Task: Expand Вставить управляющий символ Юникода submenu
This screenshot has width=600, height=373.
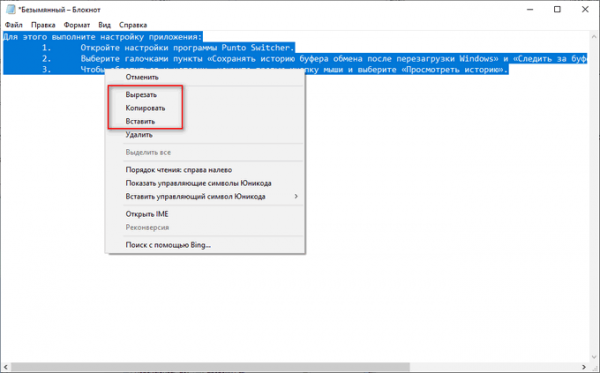Action: point(205,197)
